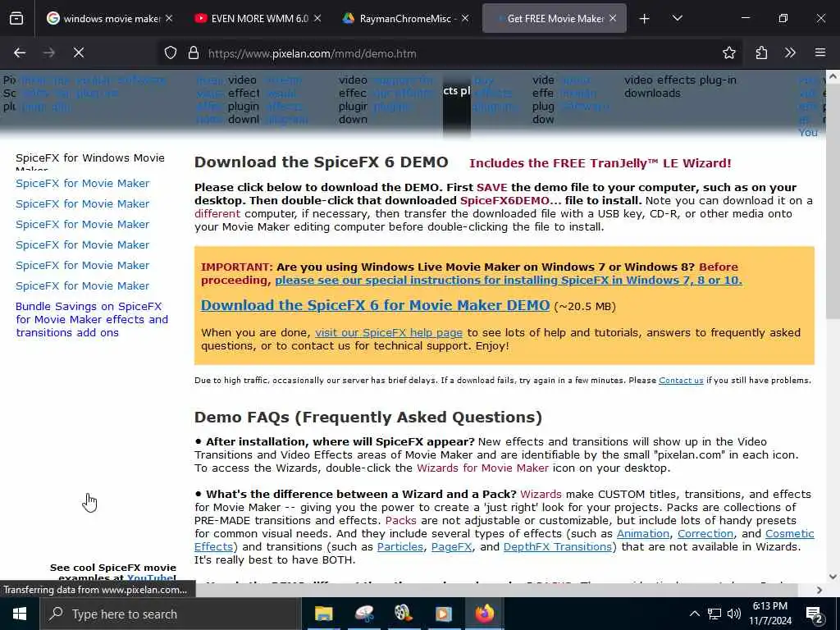Switch to Firefox on the taskbar
Image resolution: width=840 pixels, height=630 pixels.
(x=485, y=614)
